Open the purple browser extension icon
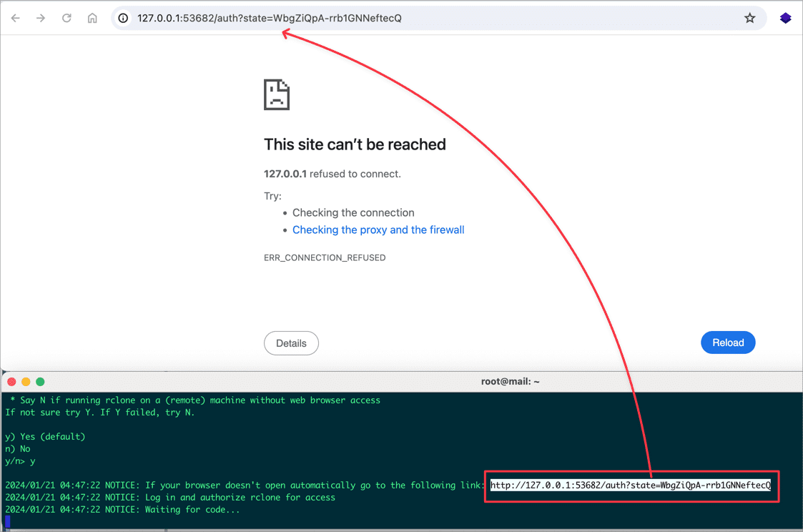Screen dimensions: 803x532 785,18
